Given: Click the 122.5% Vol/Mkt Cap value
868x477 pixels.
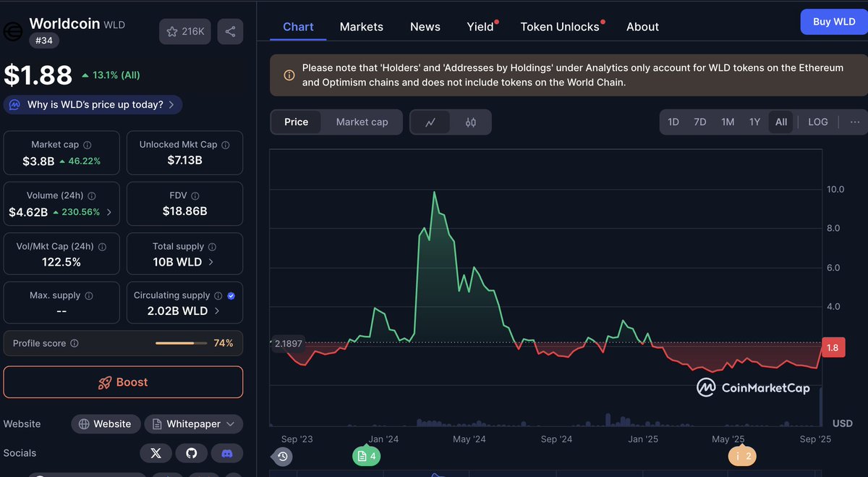Looking at the screenshot, I should pos(61,262).
